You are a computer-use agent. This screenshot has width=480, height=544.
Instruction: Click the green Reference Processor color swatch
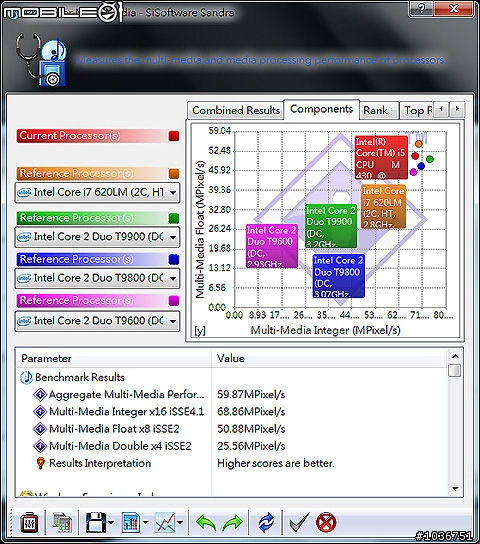click(173, 218)
